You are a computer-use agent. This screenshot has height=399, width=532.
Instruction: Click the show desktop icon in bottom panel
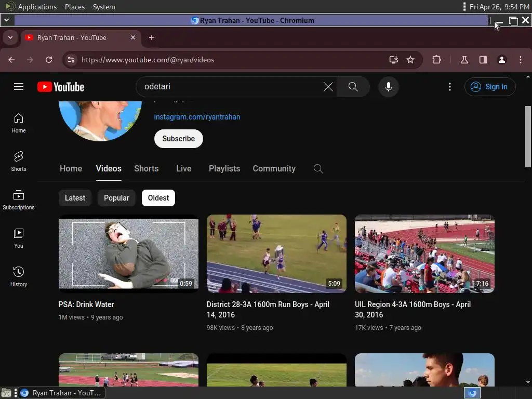point(6,393)
